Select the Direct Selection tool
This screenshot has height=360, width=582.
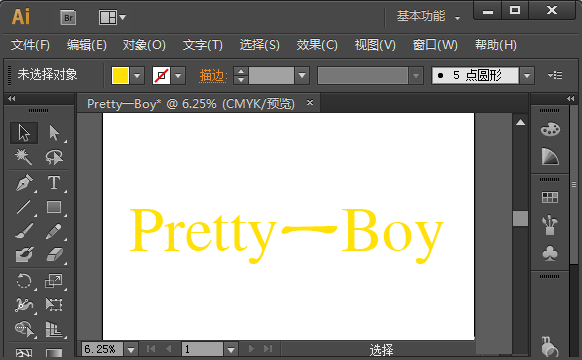tap(54, 133)
